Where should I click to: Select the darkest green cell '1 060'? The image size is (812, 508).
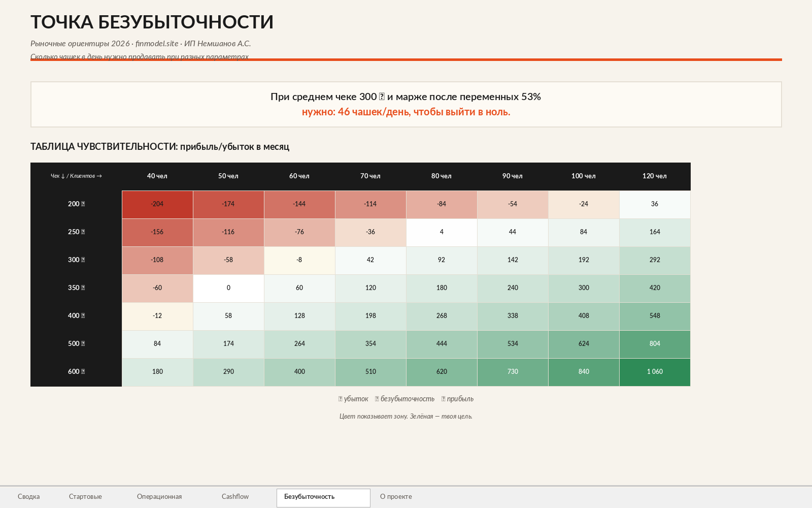tap(655, 372)
